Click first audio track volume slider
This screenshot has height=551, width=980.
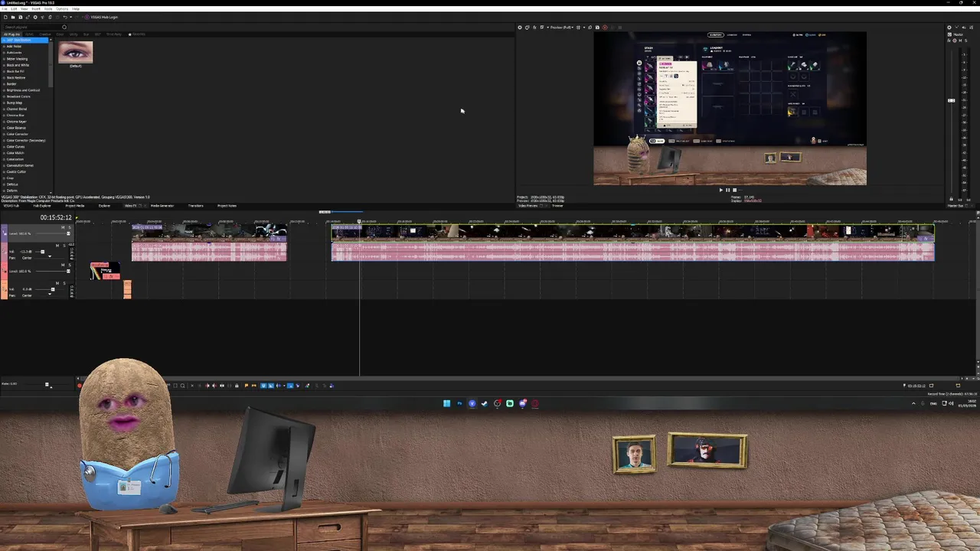(42, 252)
